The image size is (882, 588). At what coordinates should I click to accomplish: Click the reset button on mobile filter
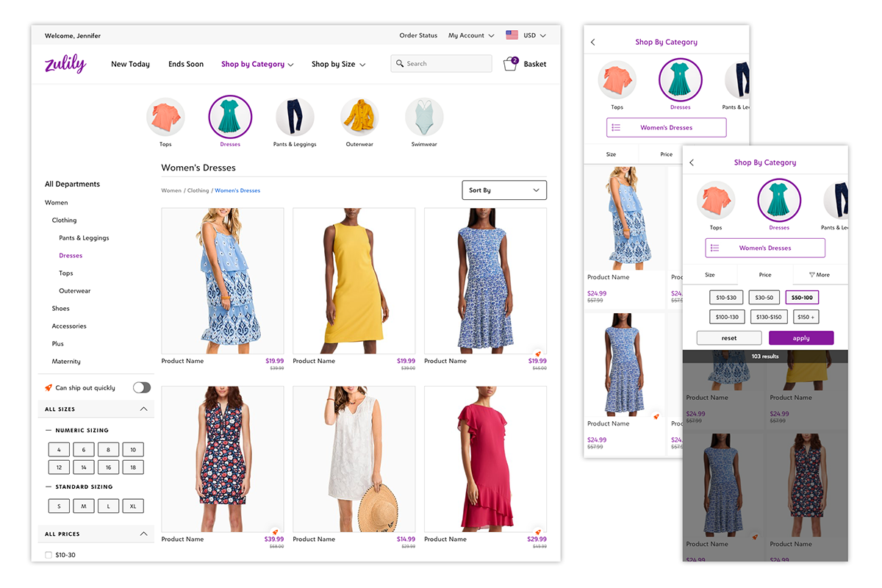pos(729,338)
